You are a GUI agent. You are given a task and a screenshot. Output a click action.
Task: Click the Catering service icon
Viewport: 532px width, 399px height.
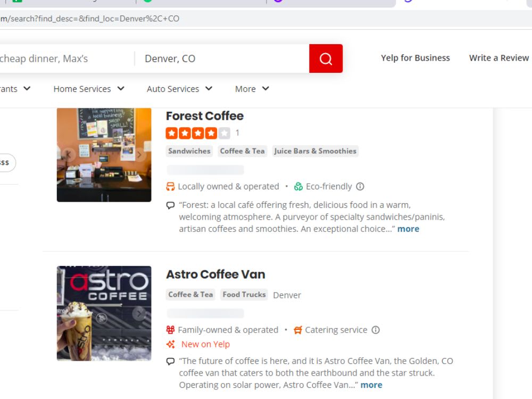298,330
